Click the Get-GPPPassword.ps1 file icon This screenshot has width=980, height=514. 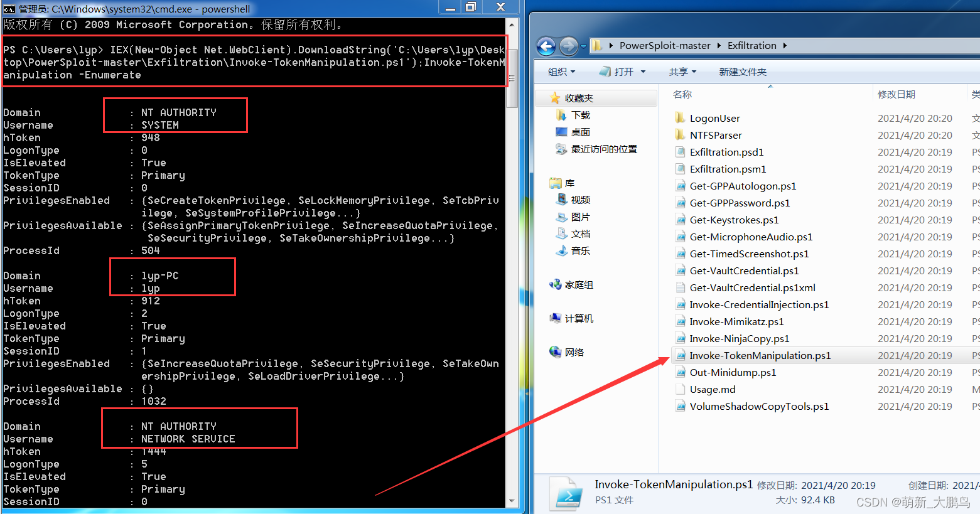pyautogui.click(x=680, y=203)
